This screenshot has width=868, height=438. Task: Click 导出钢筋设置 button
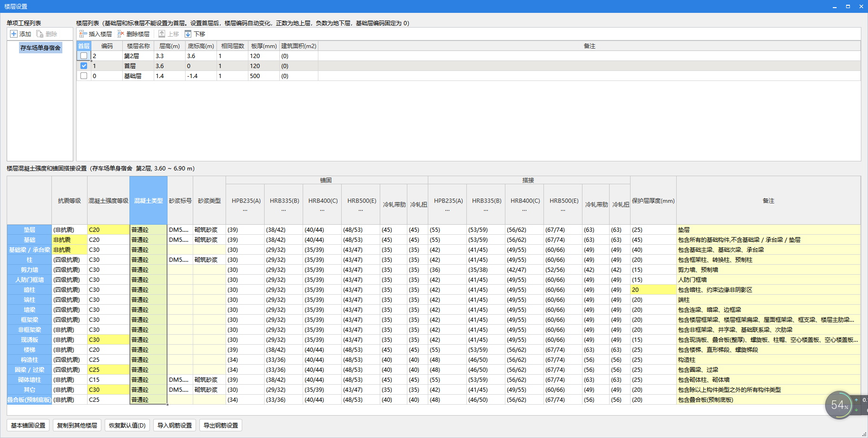click(221, 425)
